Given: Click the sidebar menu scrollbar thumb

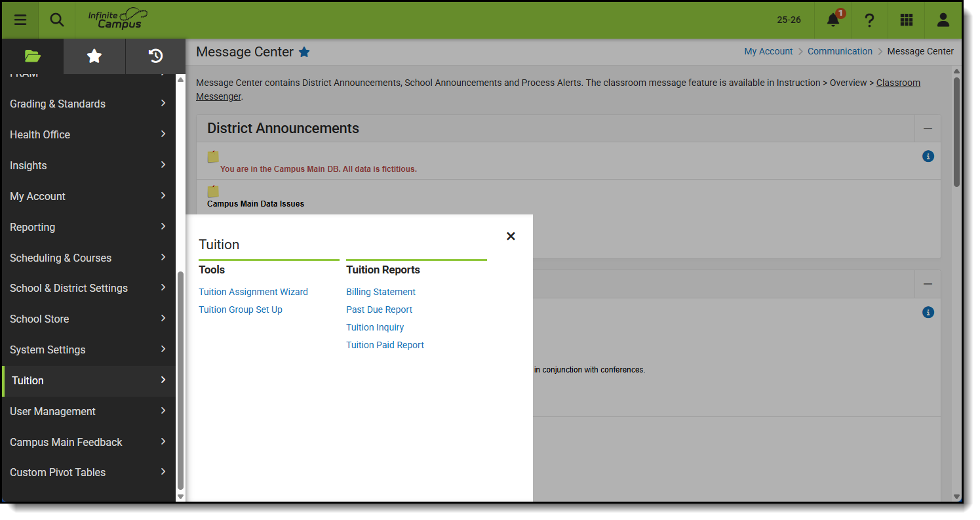Looking at the screenshot, I should point(180,381).
